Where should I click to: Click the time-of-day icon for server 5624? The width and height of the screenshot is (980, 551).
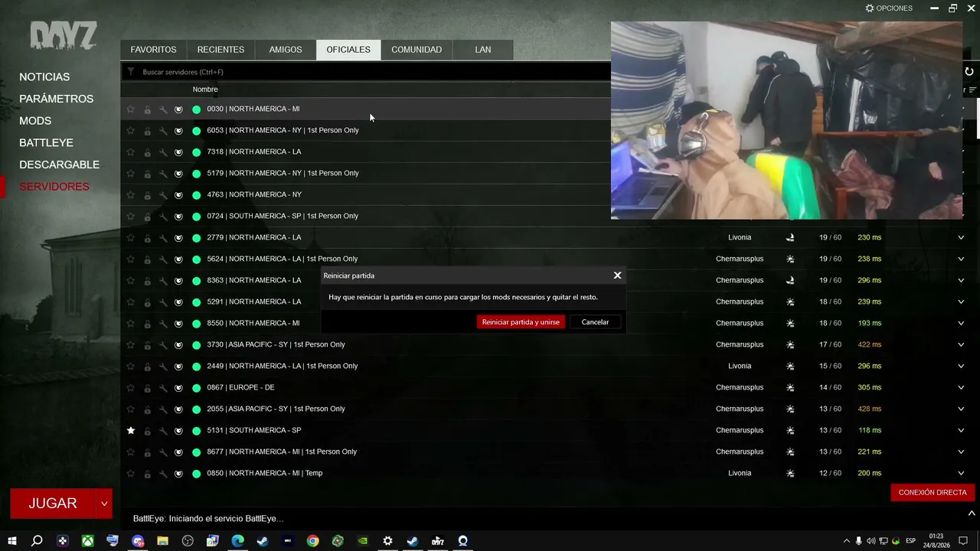coord(790,259)
